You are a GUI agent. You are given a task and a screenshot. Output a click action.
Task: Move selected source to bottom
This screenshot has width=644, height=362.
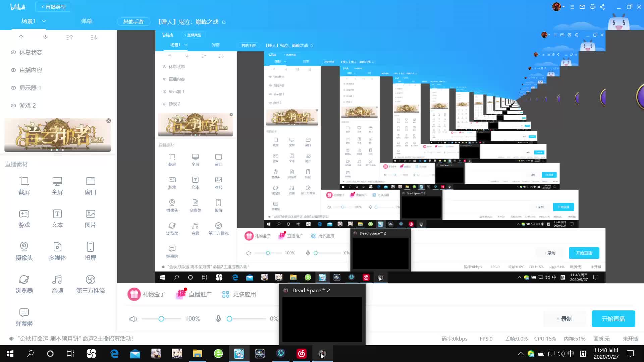point(94,37)
